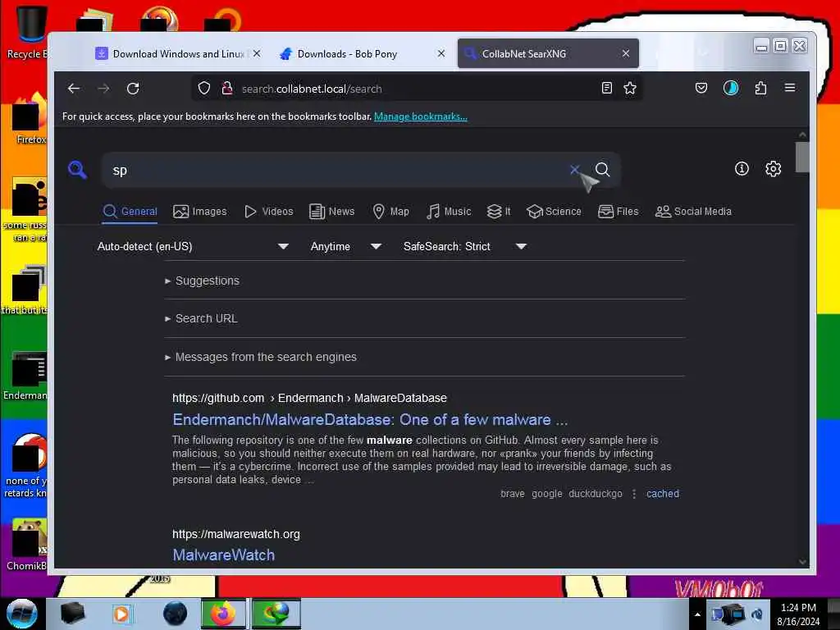Open Windows Start menu orb
The width and height of the screenshot is (840, 630).
pos(22,614)
